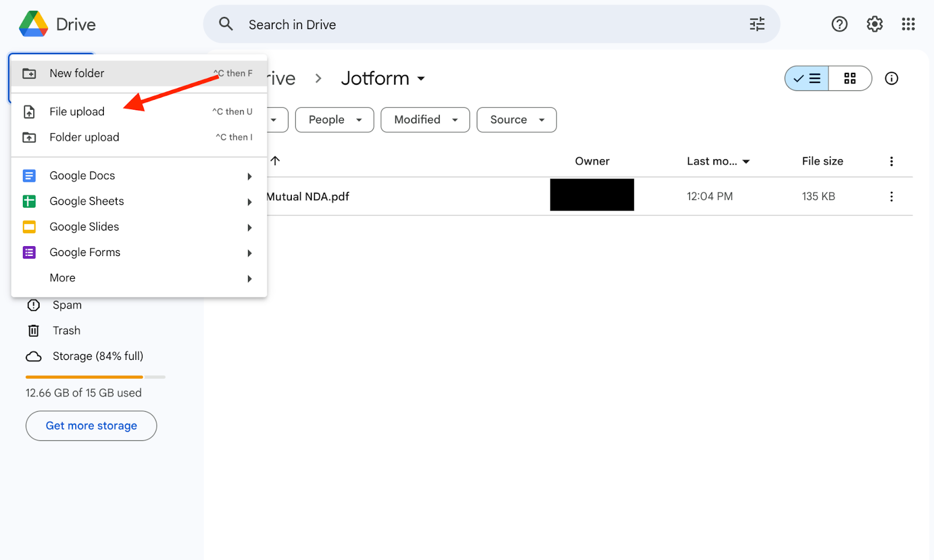Expand the People filter dropdown

[x=334, y=120]
